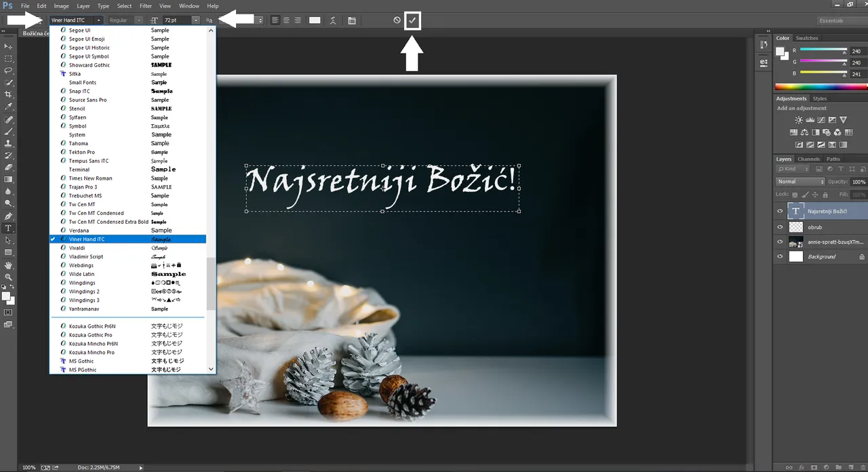Viewport: 868px width, 472px height.
Task: Select the Gradient tool
Action: coord(8,179)
